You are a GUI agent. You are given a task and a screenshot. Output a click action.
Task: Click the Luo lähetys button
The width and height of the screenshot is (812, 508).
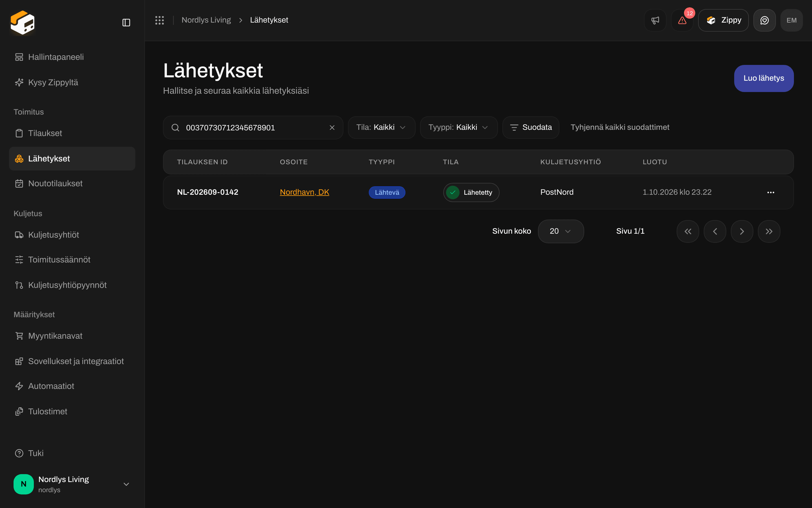[764, 78]
